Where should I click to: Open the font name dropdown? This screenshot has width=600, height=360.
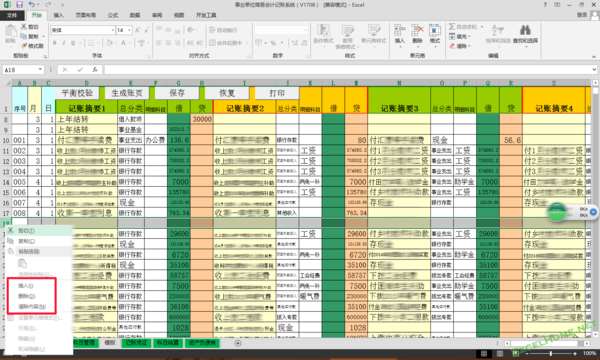tap(113, 30)
